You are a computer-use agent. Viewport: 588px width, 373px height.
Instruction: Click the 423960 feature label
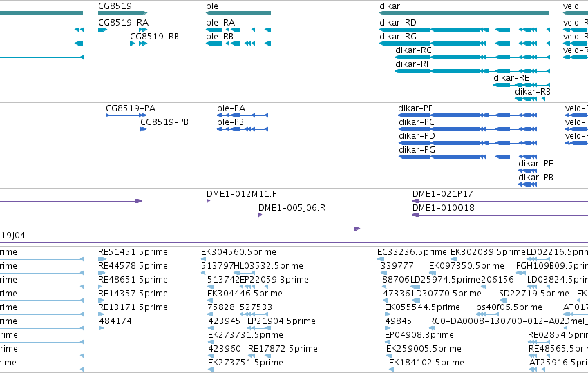click(x=225, y=350)
